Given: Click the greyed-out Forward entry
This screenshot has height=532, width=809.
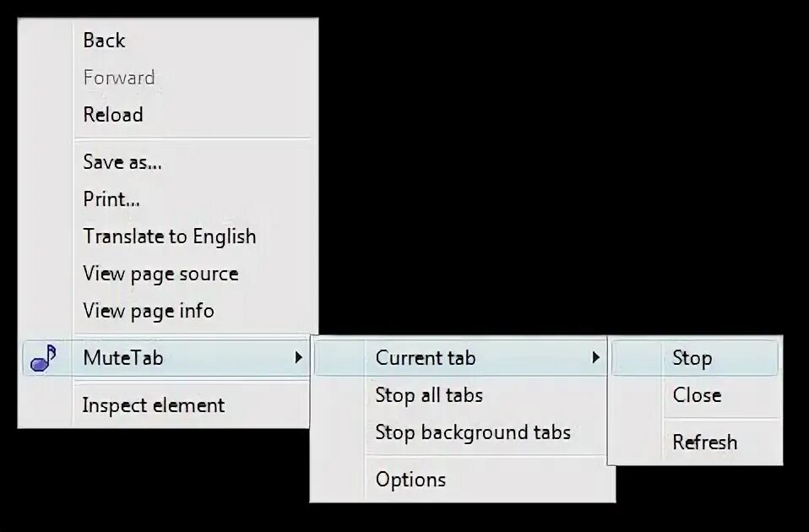Looking at the screenshot, I should 119,78.
